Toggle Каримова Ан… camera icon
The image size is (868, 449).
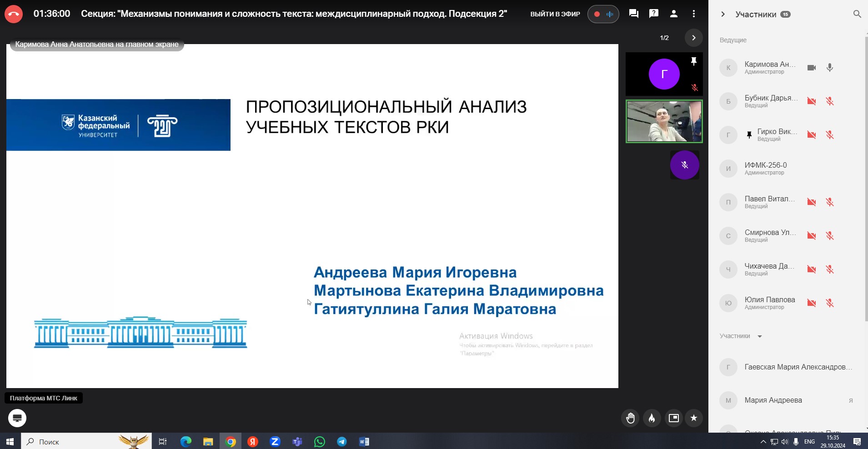812,68
